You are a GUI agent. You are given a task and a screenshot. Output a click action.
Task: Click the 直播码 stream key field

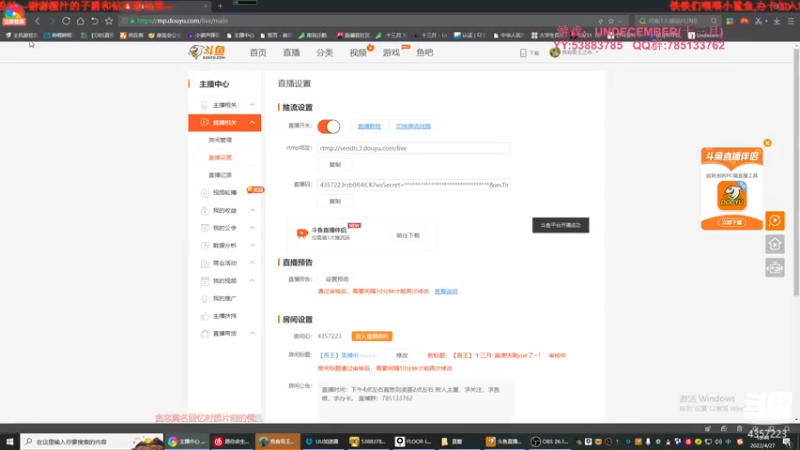414,185
